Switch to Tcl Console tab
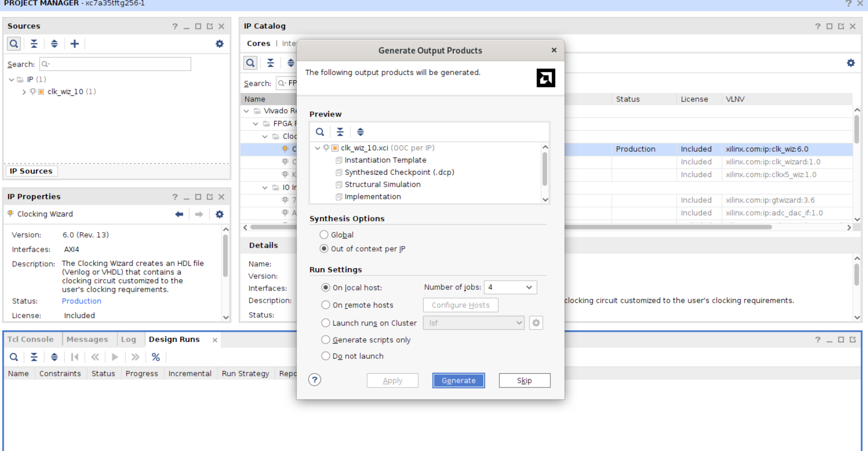The image size is (868, 451). click(x=31, y=339)
